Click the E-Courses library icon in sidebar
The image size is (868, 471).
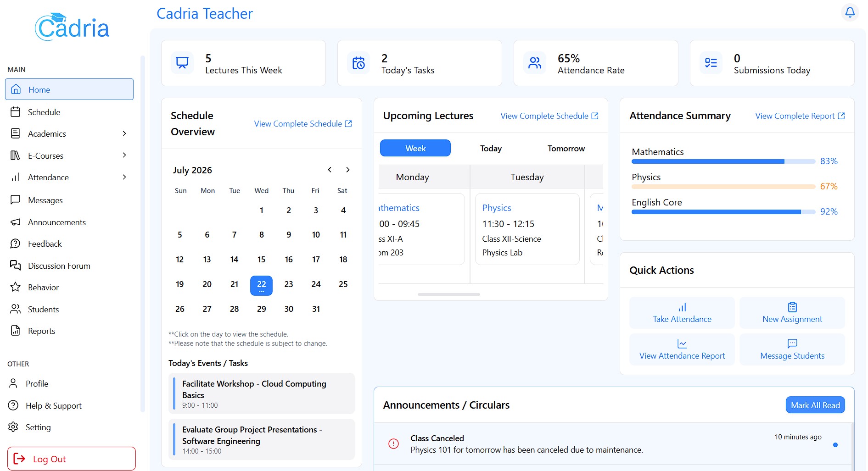pos(16,155)
